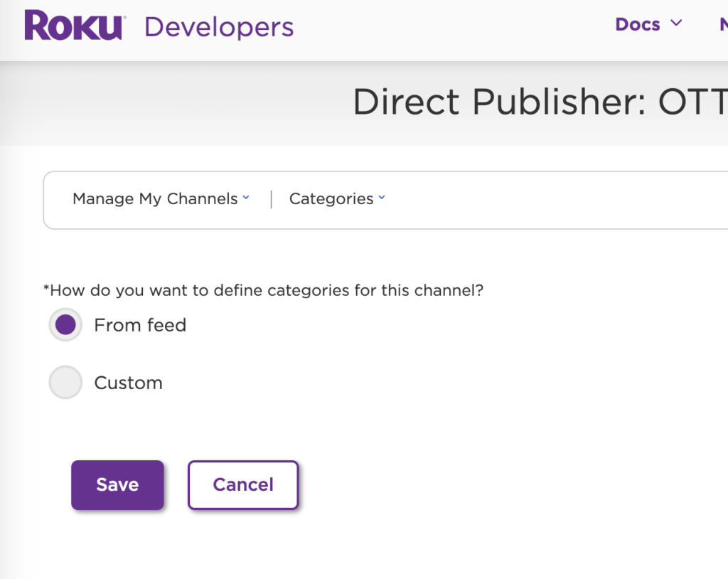Click the small blue arrow after Manage My Channels

(246, 198)
